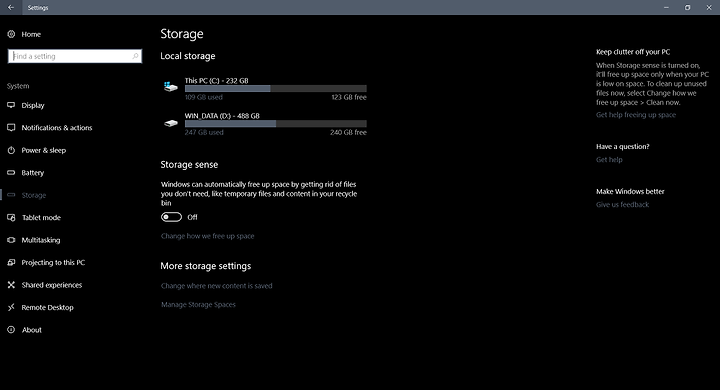Click Change where new content is saved

coord(216,286)
